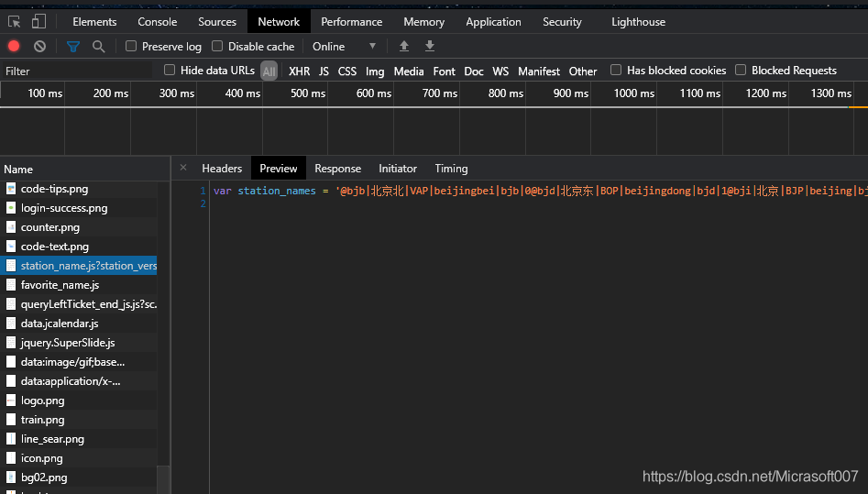Open the Sources tab
The width and height of the screenshot is (868, 494).
(x=217, y=22)
